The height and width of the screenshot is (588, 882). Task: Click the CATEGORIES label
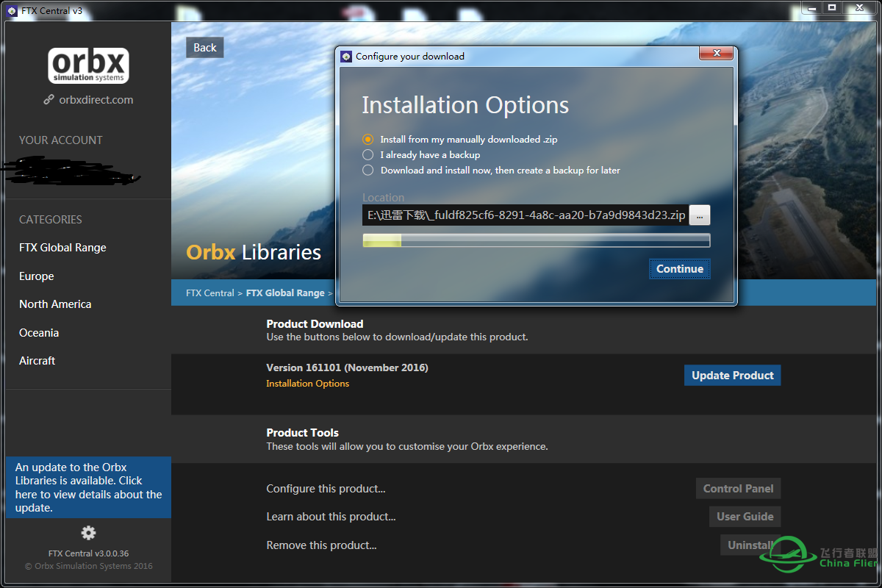click(51, 220)
